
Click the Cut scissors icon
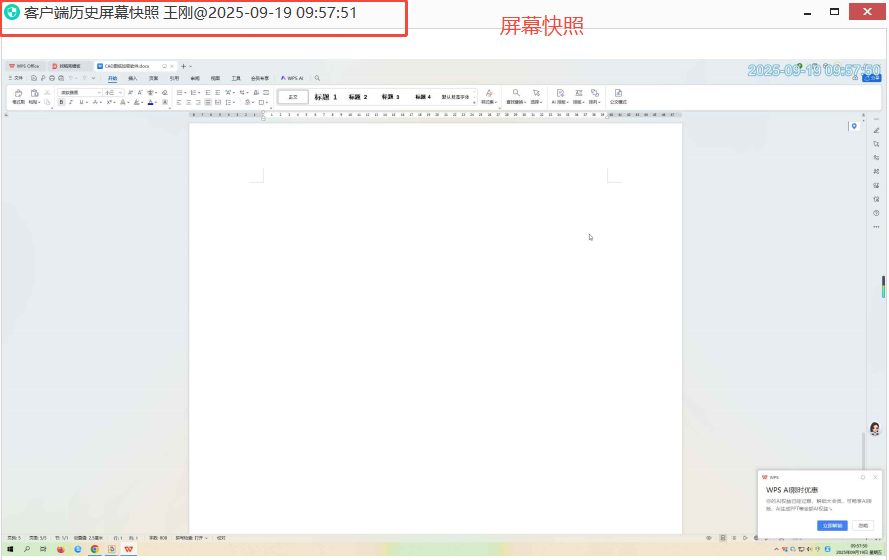[x=47, y=92]
